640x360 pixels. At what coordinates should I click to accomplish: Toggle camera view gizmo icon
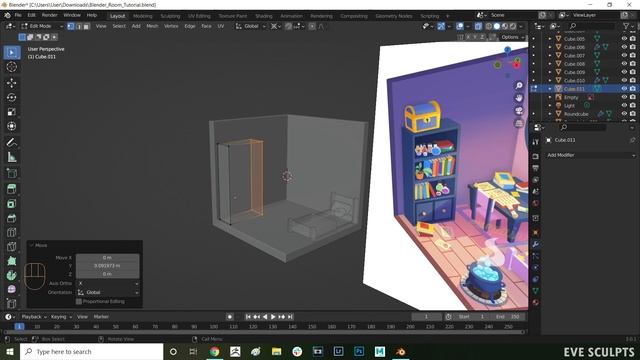coord(519,111)
